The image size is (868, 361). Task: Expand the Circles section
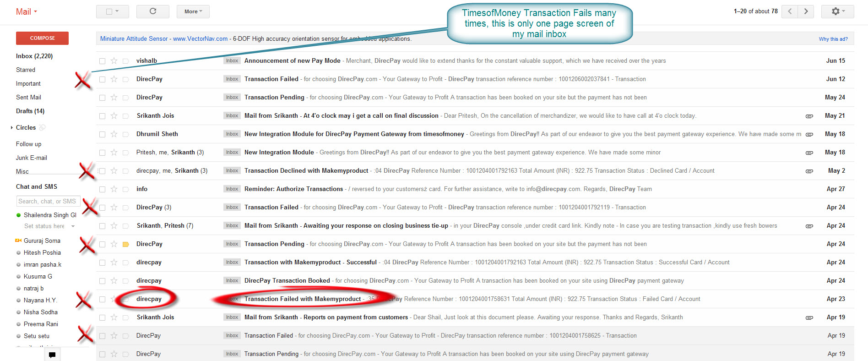(11, 127)
